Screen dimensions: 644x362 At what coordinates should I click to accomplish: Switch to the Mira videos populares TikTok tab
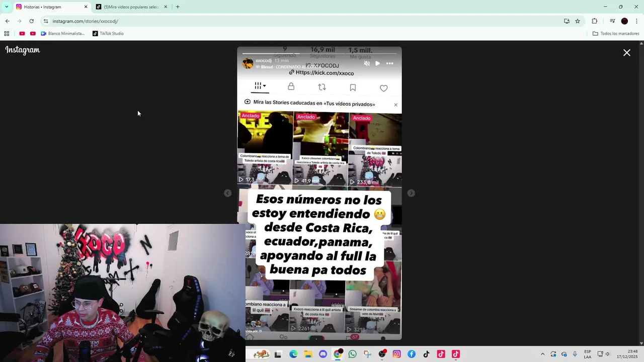pyautogui.click(x=131, y=7)
